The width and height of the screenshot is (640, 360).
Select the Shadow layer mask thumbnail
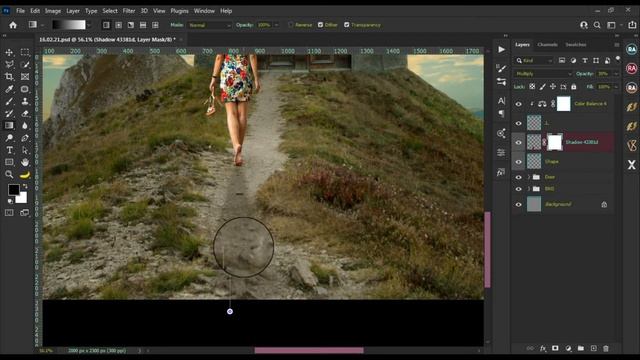tap(554, 142)
